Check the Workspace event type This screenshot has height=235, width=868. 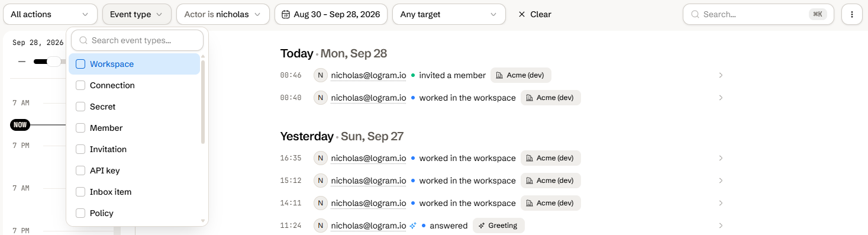tap(80, 64)
